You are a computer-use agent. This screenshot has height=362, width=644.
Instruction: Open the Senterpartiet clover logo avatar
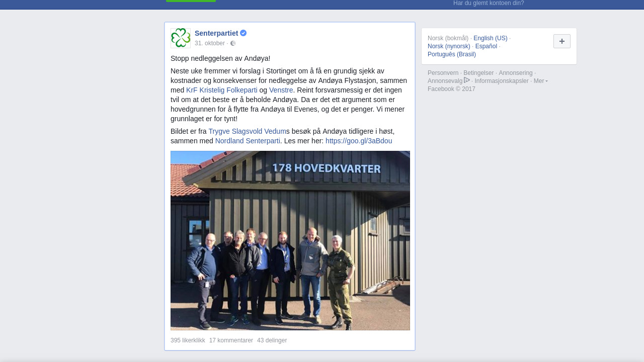[x=181, y=38]
